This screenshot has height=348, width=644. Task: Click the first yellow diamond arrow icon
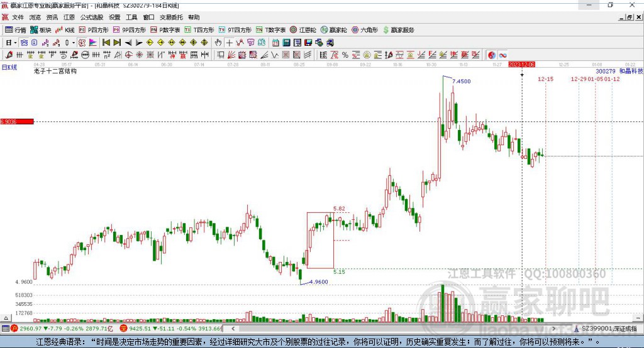pyautogui.click(x=150, y=43)
